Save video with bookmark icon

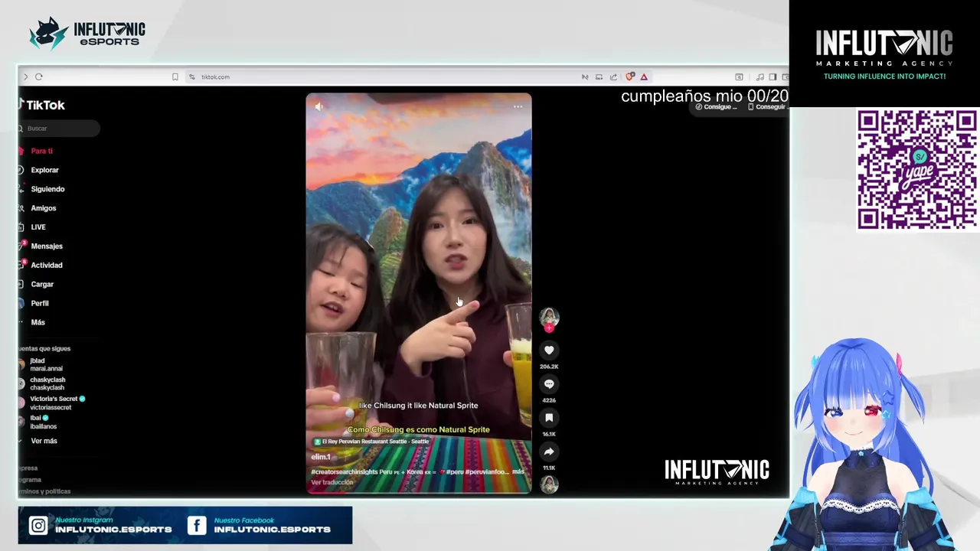(x=549, y=417)
